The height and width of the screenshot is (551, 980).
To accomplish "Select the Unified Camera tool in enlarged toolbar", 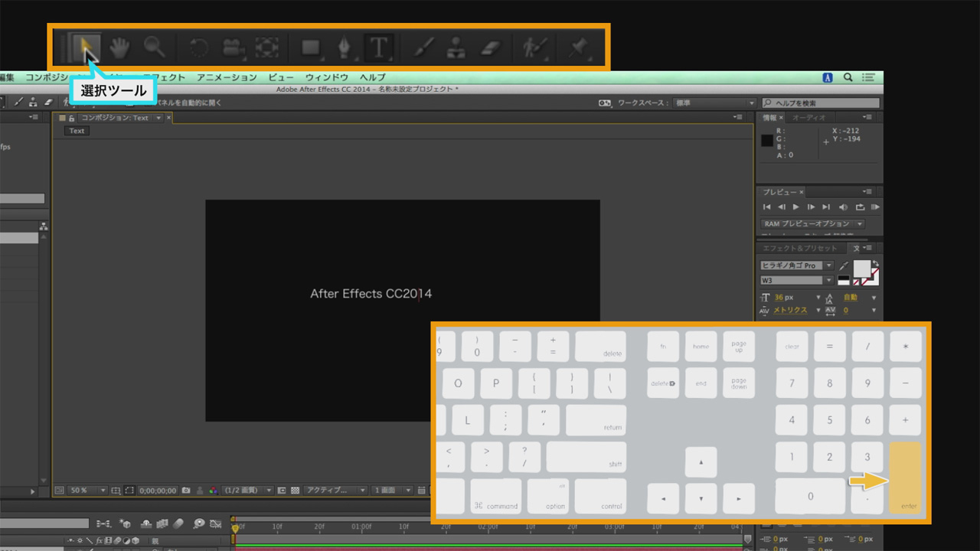I will coord(233,48).
